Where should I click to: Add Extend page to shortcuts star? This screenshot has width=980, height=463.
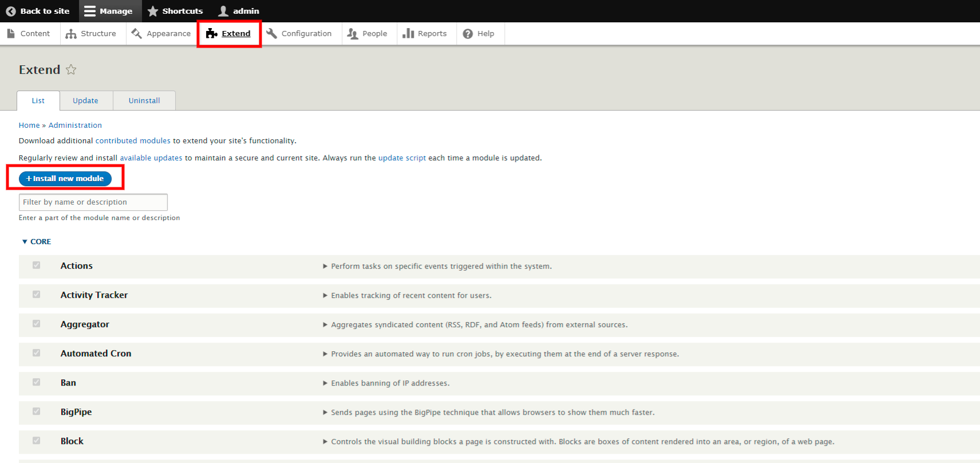tap(71, 70)
